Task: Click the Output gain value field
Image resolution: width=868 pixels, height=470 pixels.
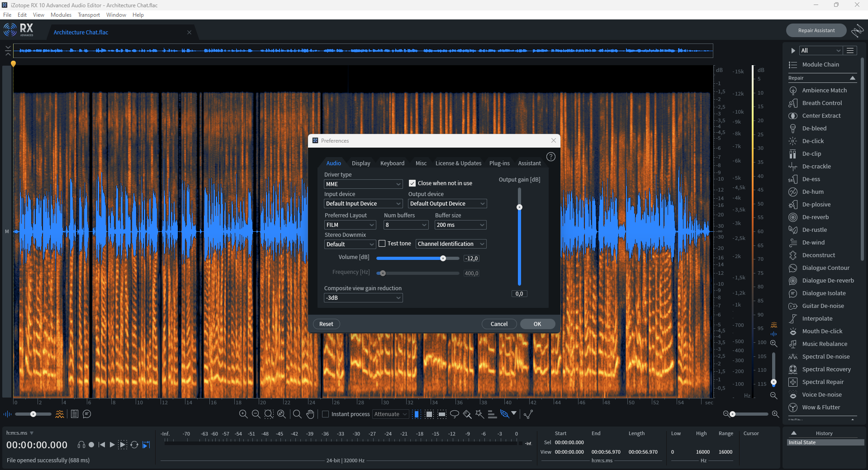Action: tap(519, 294)
